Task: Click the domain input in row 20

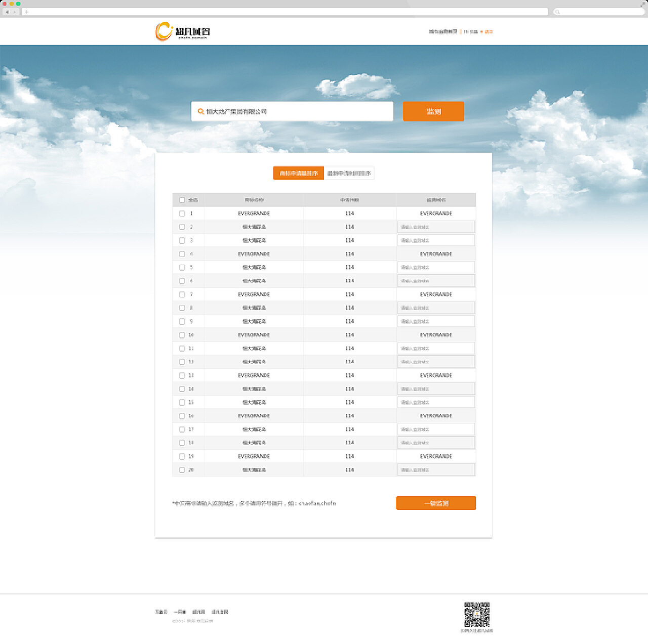Action: pyautogui.click(x=436, y=470)
